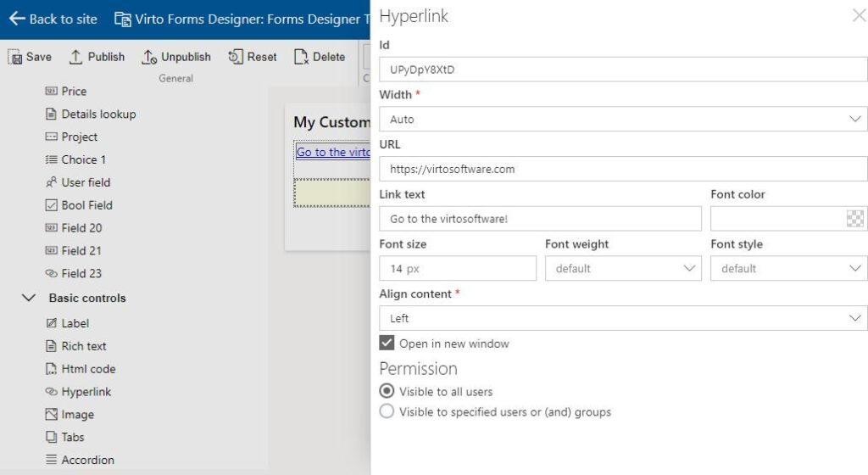
Task: Click the Delete form icon
Action: (x=301, y=57)
